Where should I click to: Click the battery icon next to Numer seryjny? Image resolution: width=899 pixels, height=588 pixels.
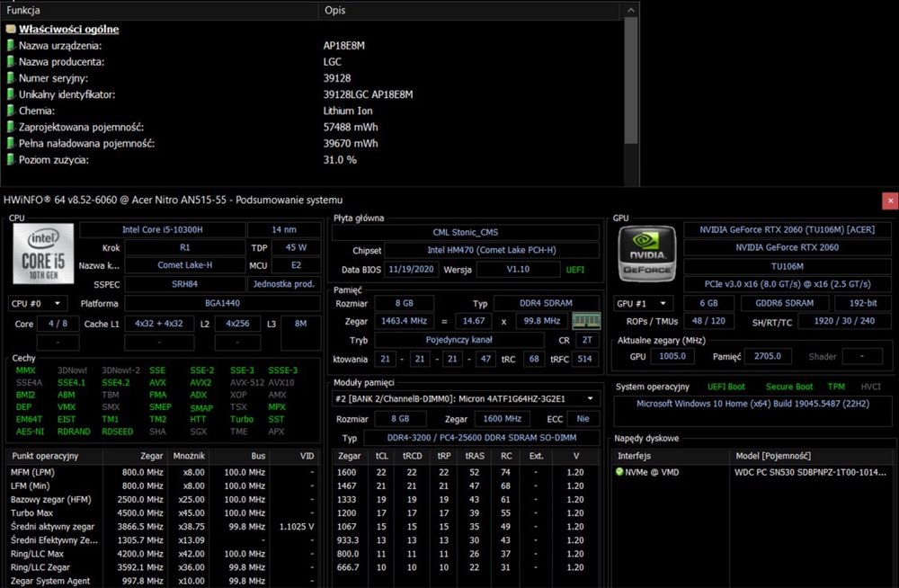(10, 78)
